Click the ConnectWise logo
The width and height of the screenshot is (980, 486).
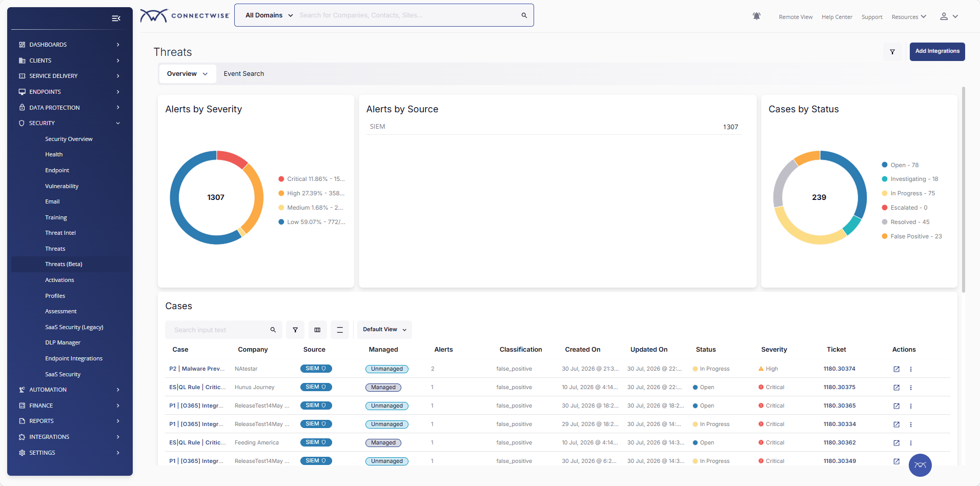[185, 15]
